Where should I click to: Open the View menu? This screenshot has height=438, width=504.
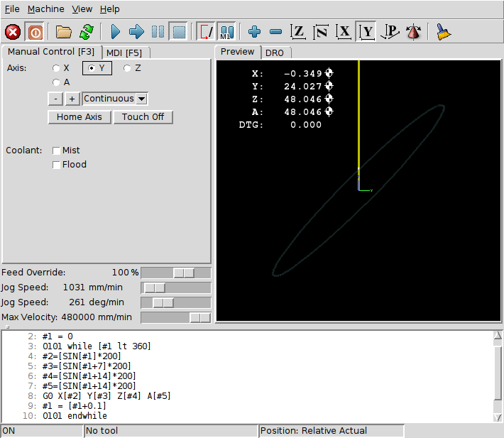(x=82, y=9)
